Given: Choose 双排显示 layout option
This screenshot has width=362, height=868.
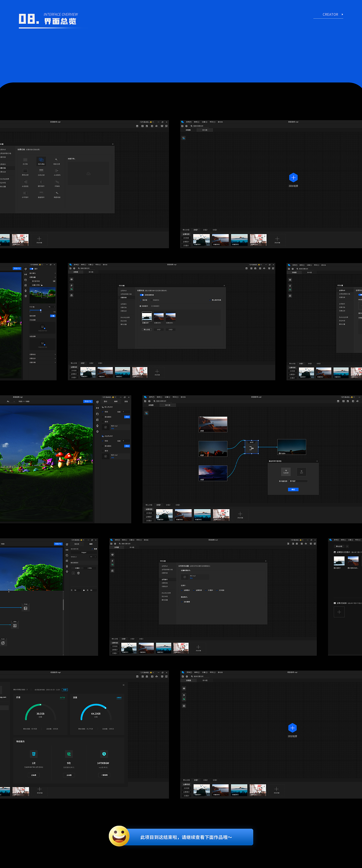Looking at the screenshot, I should click(x=144, y=306).
